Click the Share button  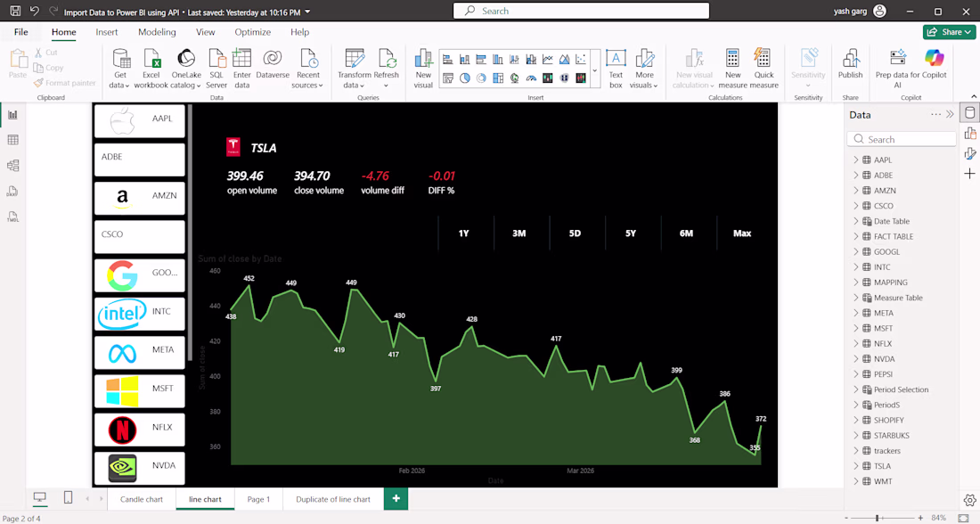pos(949,32)
